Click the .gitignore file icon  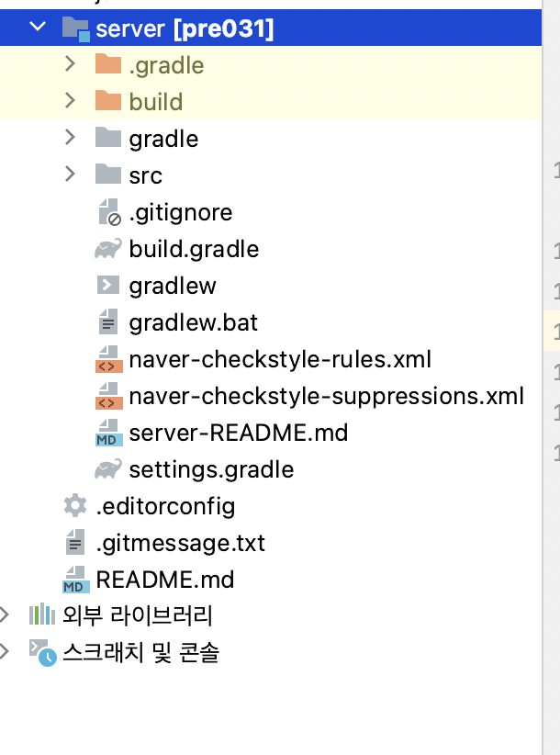click(x=109, y=212)
